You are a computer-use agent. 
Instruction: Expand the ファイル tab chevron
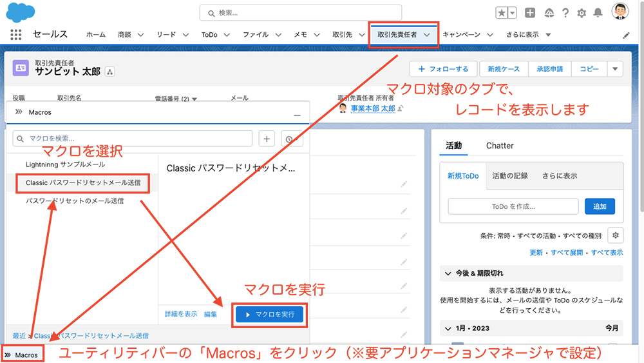point(278,35)
